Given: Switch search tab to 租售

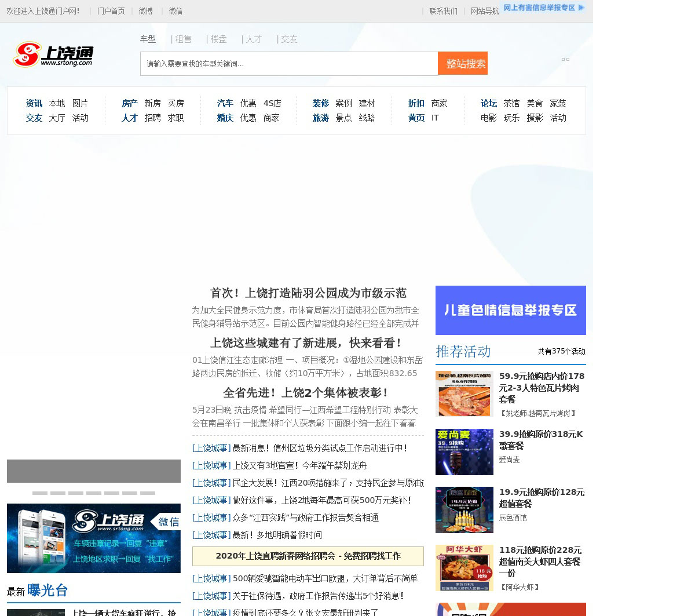Looking at the screenshot, I should 183,39.
